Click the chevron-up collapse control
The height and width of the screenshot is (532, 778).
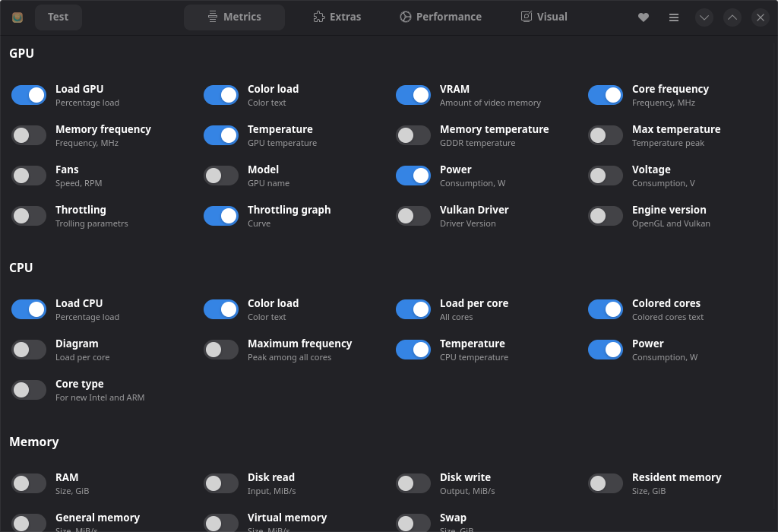pos(732,17)
